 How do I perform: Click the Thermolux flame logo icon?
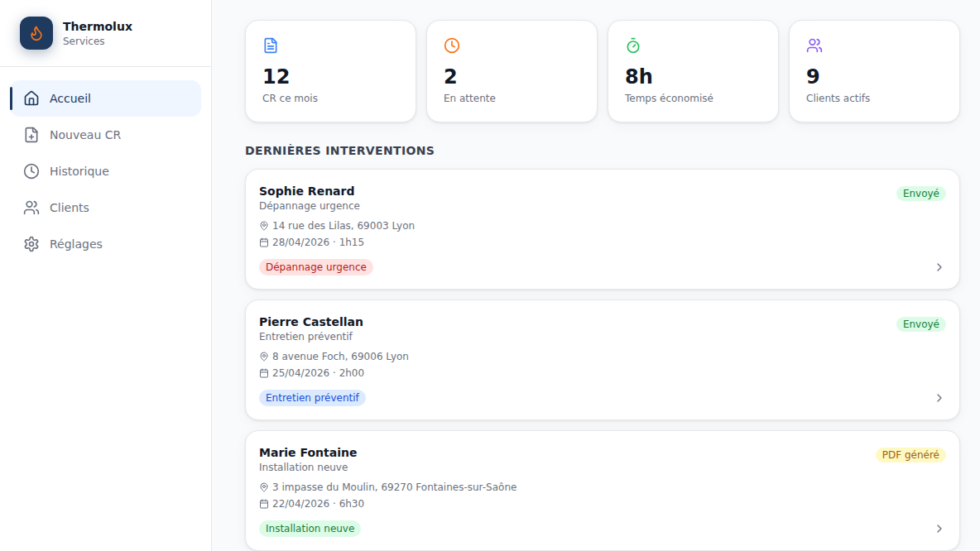pyautogui.click(x=36, y=33)
